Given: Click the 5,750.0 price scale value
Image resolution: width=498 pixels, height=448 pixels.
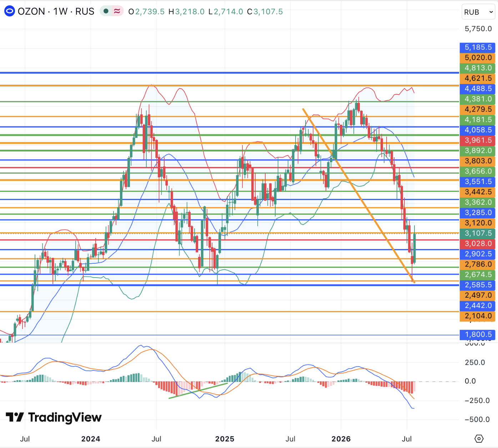Looking at the screenshot, I should [x=478, y=29].
